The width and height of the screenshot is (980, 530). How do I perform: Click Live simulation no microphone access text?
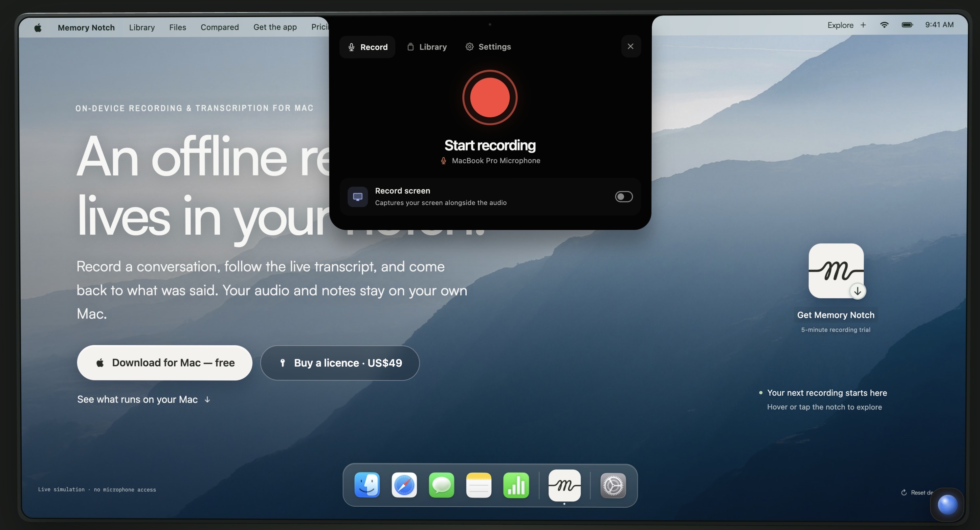click(x=97, y=490)
